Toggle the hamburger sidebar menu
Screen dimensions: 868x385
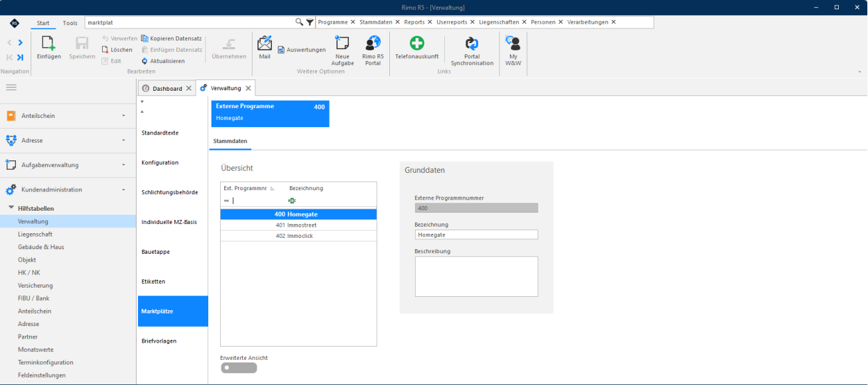click(11, 87)
